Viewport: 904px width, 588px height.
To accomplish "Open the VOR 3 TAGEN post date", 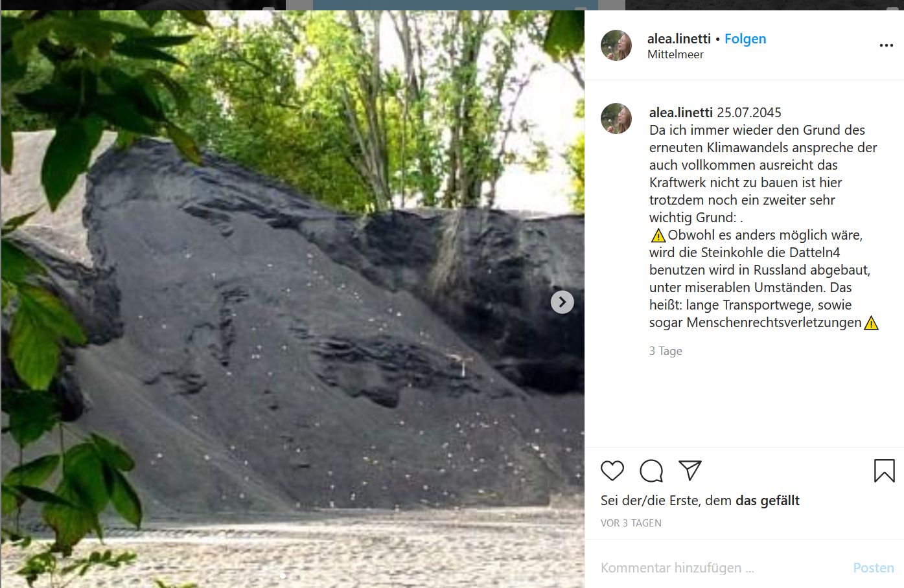I will pos(631,523).
